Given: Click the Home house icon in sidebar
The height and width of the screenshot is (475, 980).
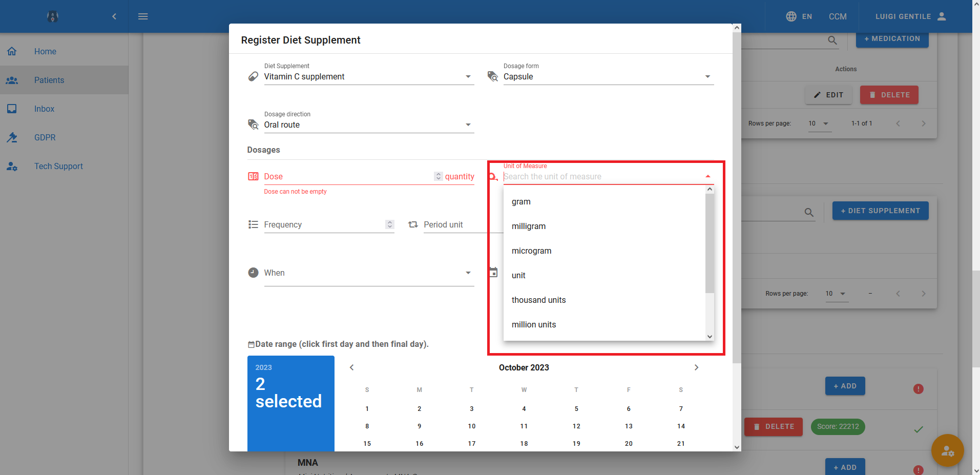Looking at the screenshot, I should (12, 51).
